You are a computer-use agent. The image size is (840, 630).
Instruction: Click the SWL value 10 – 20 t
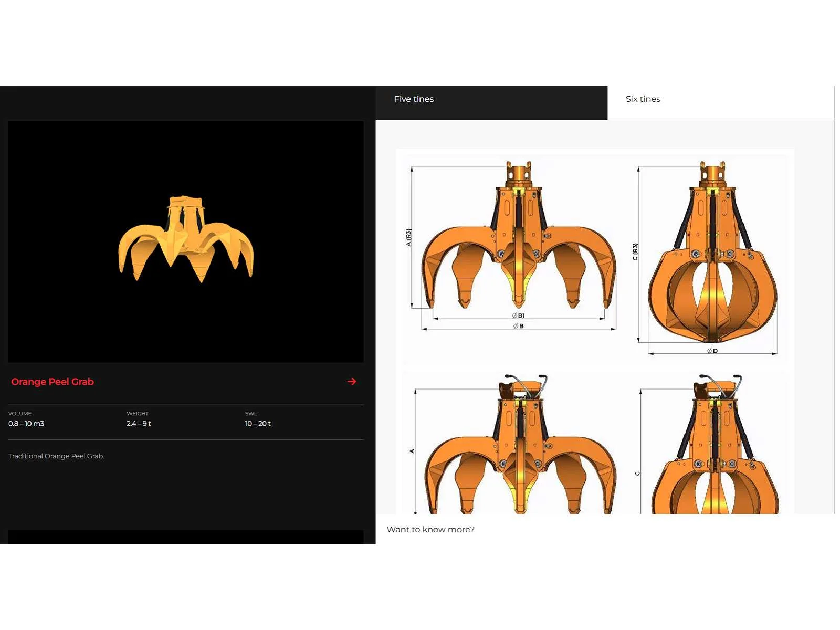coord(258,424)
